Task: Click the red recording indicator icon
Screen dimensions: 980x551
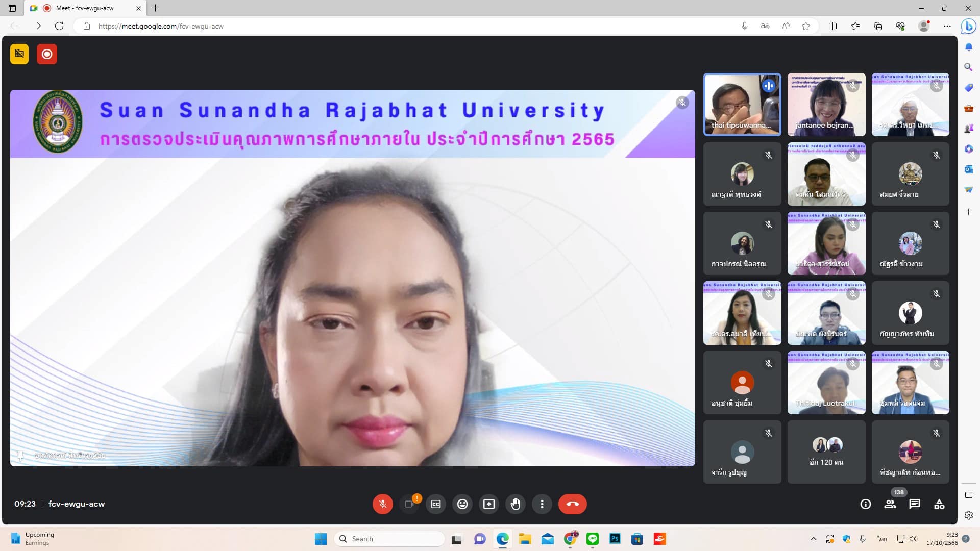Action: tap(47, 54)
